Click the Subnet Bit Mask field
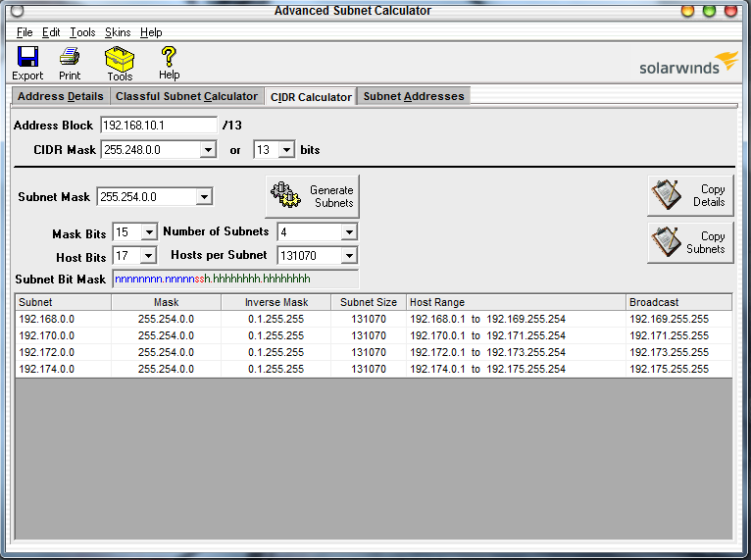 click(x=235, y=279)
